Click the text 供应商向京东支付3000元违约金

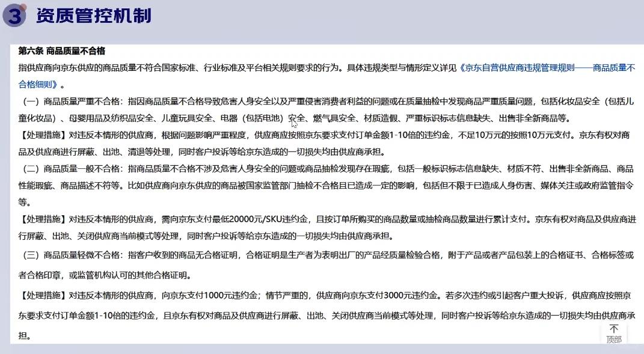376,295
